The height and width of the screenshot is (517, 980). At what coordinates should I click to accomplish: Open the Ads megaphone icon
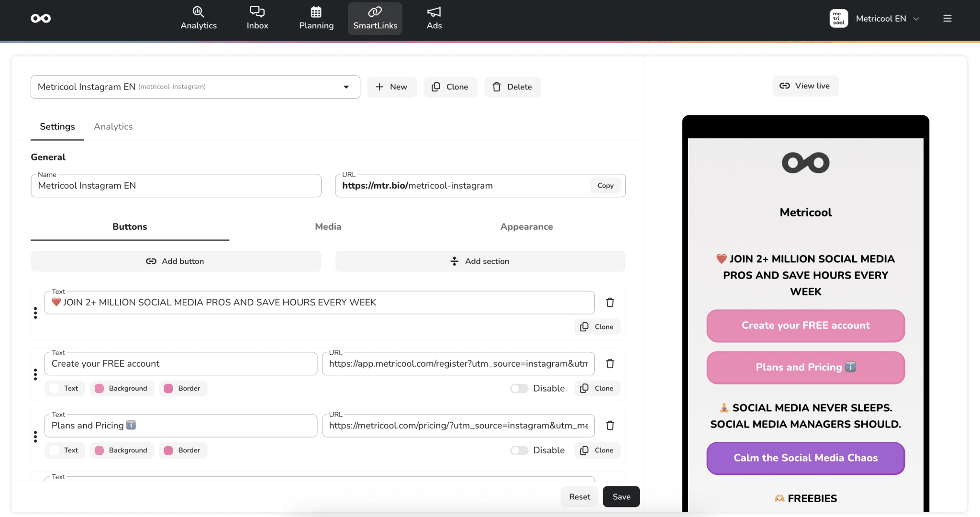coord(434,11)
